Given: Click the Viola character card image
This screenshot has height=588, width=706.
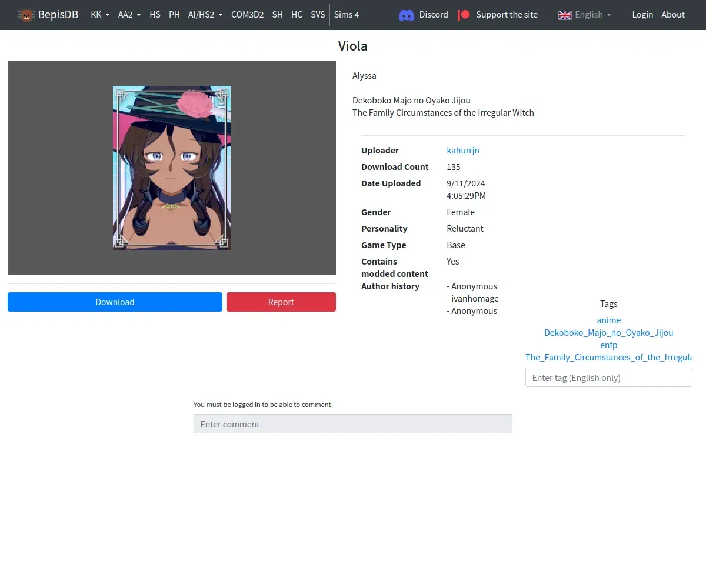Looking at the screenshot, I should tap(172, 168).
